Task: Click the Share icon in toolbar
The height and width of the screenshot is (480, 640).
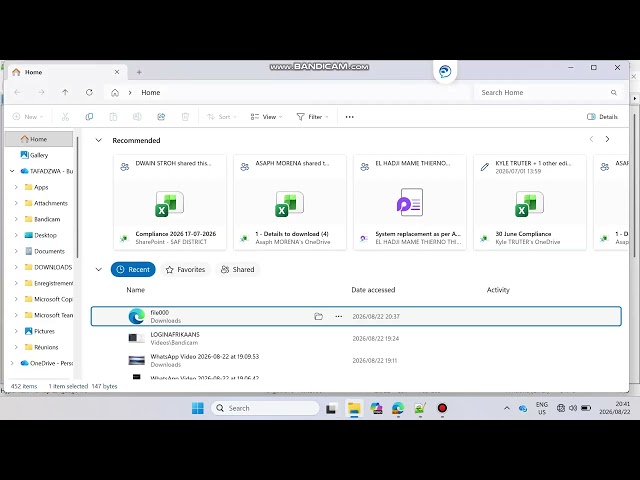Action: [x=161, y=117]
